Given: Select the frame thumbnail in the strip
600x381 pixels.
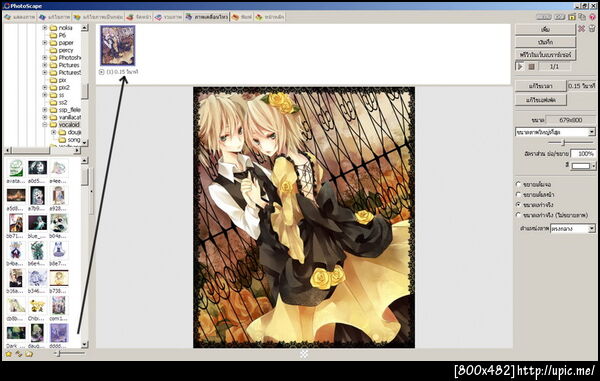Looking at the screenshot, I should point(117,46).
